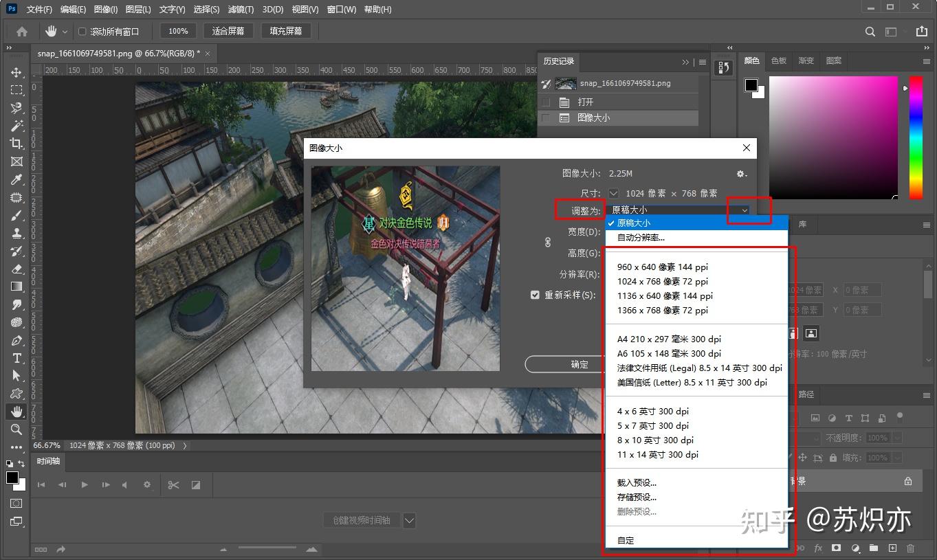Open Image Size dialog gear settings
This screenshot has width=937, height=560.
point(741,174)
